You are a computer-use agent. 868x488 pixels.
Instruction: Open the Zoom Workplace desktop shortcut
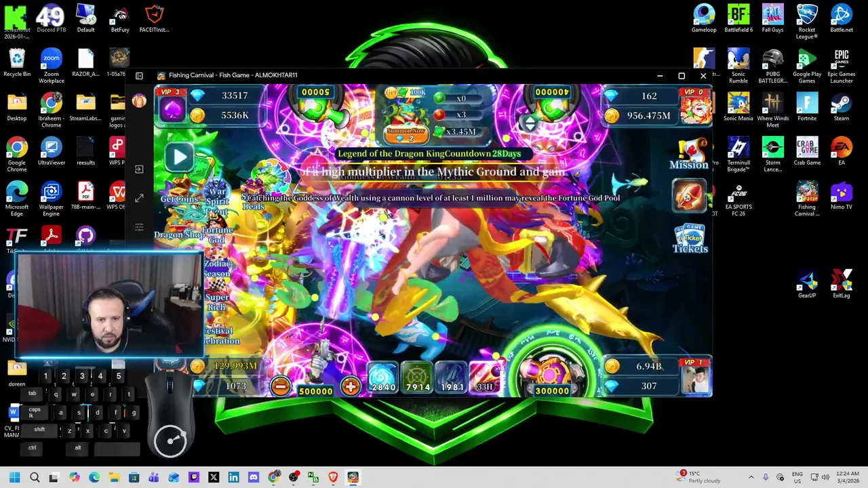(51, 66)
